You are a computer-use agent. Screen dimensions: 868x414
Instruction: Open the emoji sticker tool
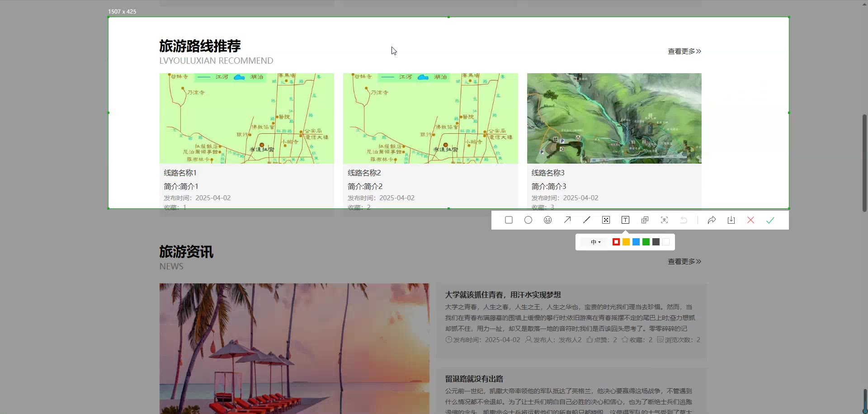pyautogui.click(x=547, y=220)
